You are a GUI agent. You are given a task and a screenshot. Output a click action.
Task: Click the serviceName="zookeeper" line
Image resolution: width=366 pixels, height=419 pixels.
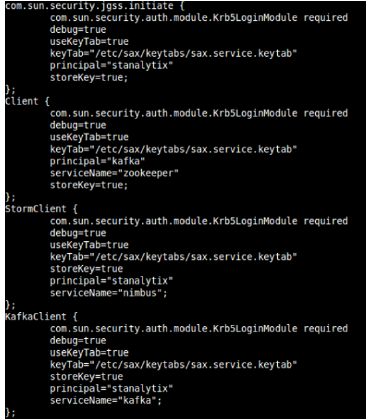[114, 173]
